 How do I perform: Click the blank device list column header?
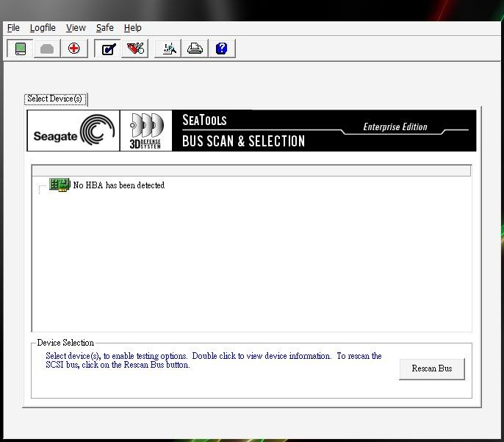tap(252, 171)
